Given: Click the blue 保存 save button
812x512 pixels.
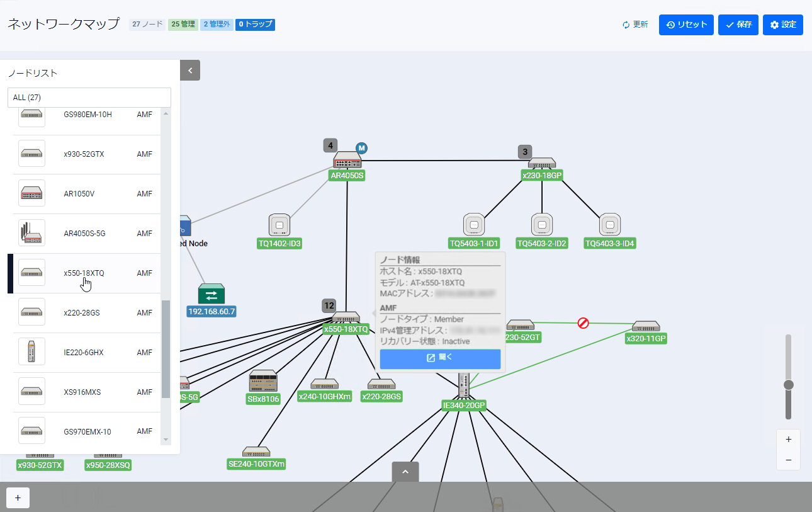Looking at the screenshot, I should point(738,25).
